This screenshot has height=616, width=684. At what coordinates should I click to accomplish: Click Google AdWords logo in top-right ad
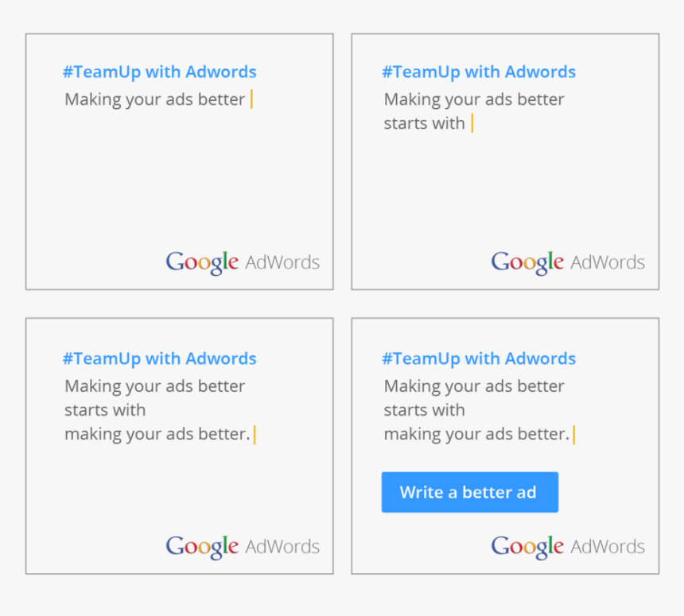point(568,263)
